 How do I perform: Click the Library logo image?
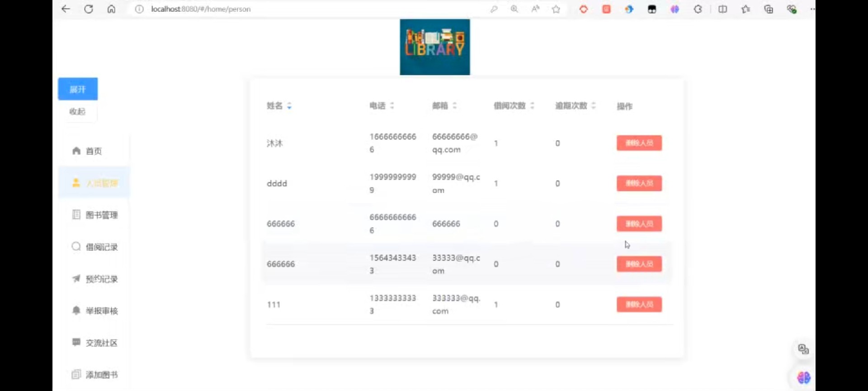point(434,47)
